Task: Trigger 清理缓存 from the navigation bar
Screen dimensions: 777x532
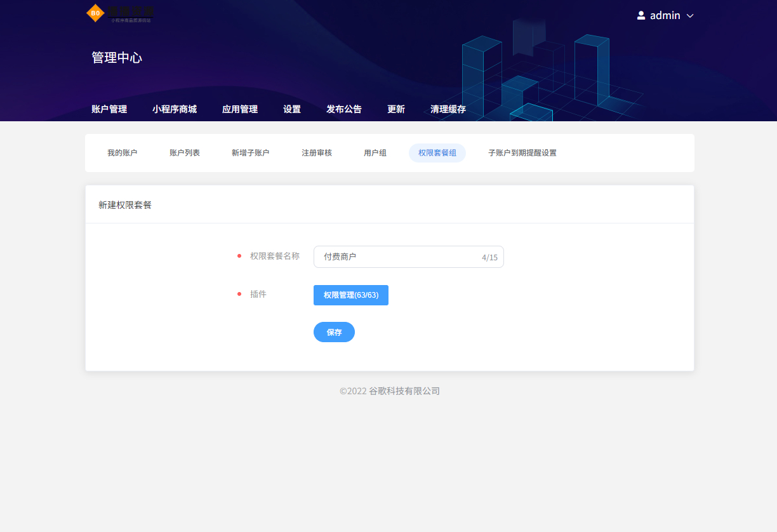Action: pyautogui.click(x=448, y=109)
